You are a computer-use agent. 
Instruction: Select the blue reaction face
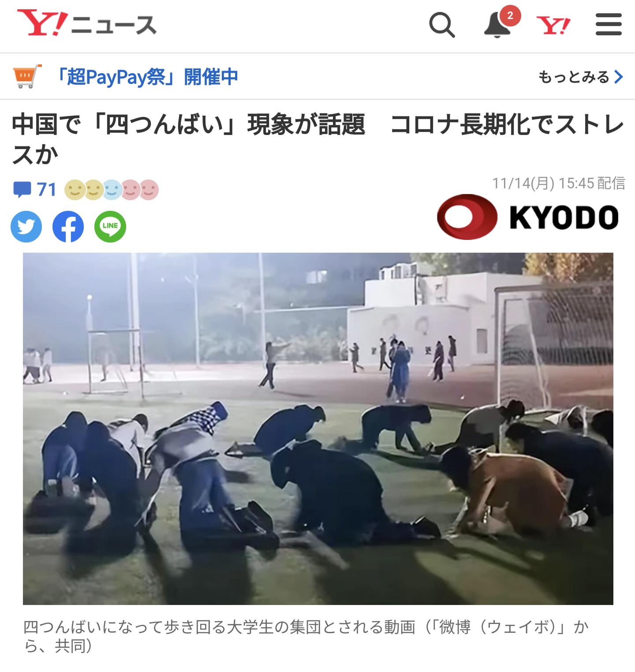coord(112,190)
